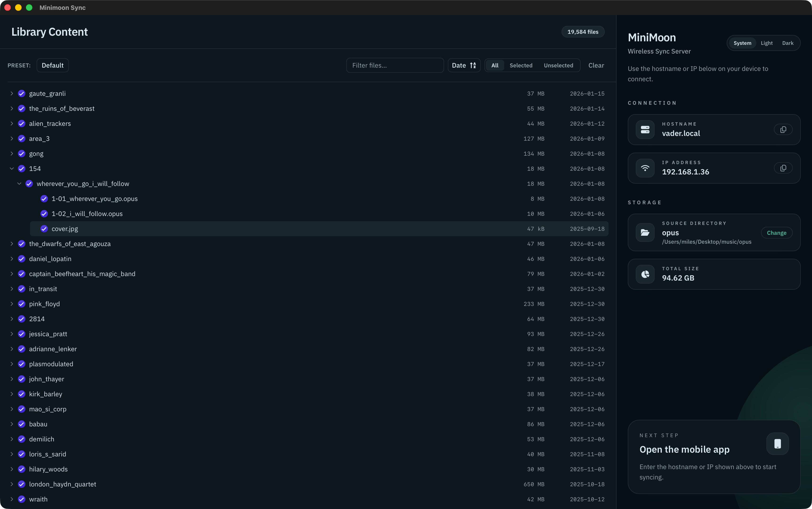Click the Clear button
Screen dimensions: 812x509
tap(596, 65)
